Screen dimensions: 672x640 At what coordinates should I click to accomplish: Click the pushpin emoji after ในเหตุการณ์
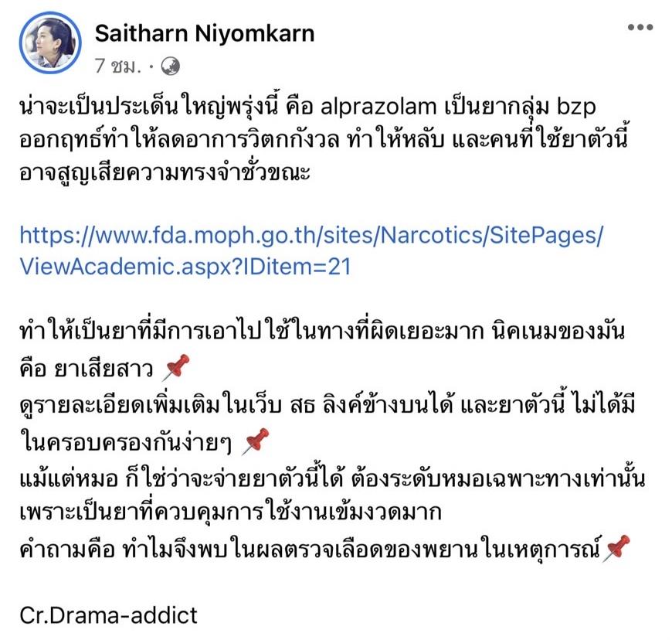click(x=616, y=548)
